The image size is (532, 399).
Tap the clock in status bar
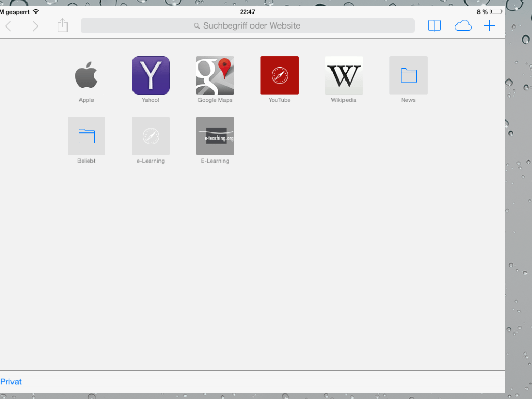coord(247,11)
